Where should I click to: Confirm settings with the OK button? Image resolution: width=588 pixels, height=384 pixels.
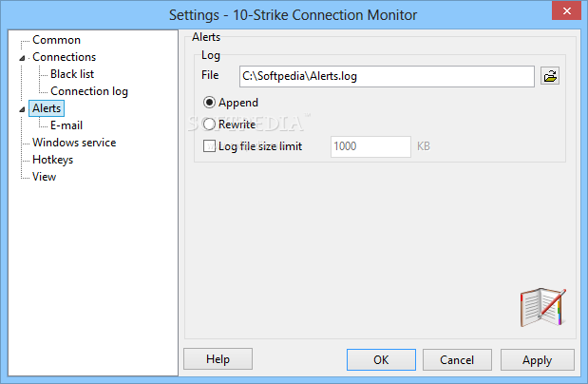tap(381, 360)
